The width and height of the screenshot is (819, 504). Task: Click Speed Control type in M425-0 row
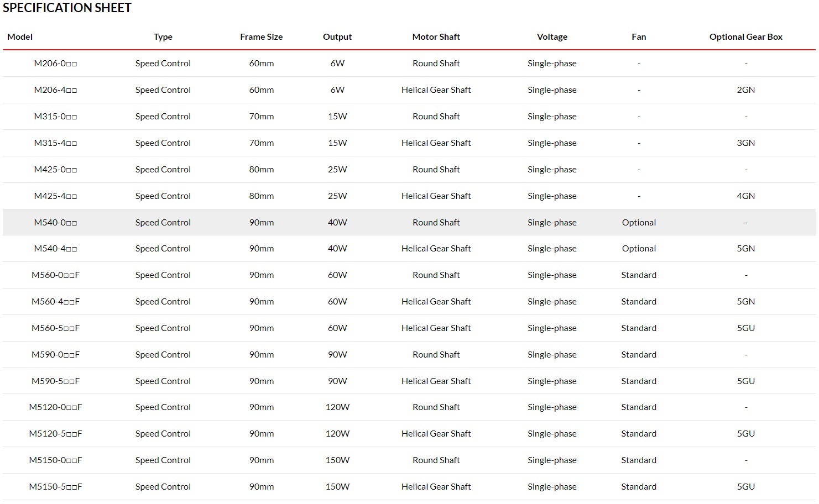point(163,170)
